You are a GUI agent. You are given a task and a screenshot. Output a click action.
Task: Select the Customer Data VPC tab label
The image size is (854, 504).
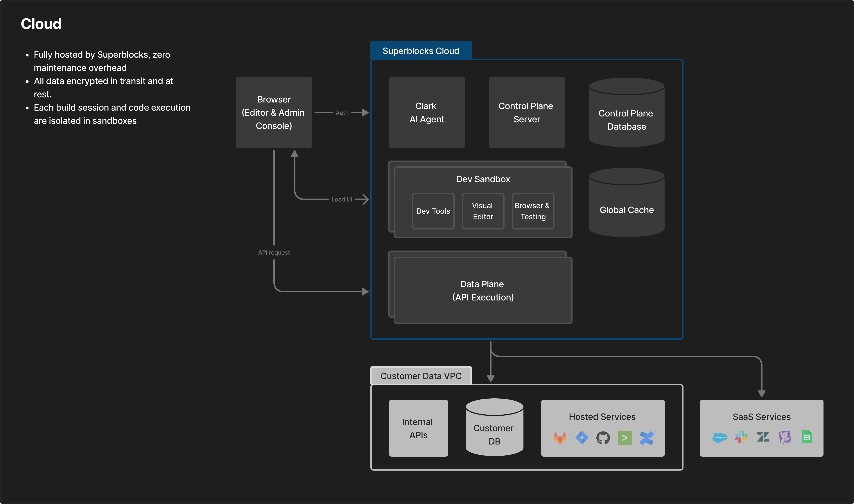tap(421, 376)
